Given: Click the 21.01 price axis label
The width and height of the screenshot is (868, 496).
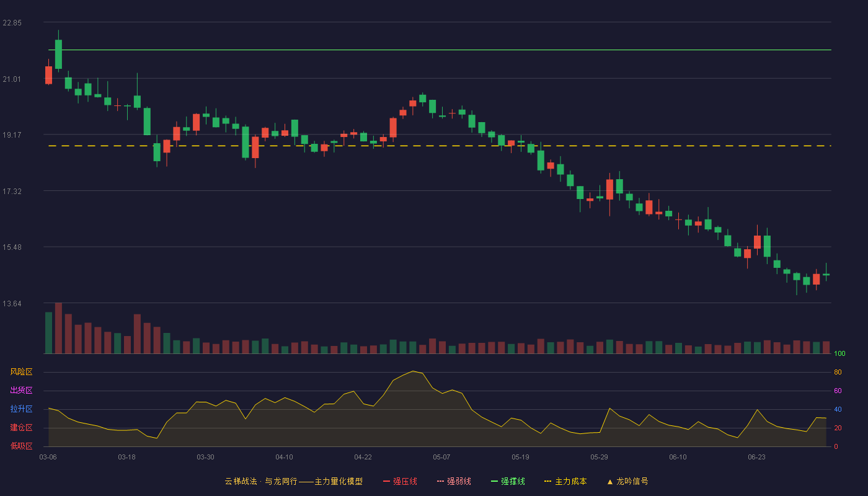Looking at the screenshot, I should (x=12, y=79).
